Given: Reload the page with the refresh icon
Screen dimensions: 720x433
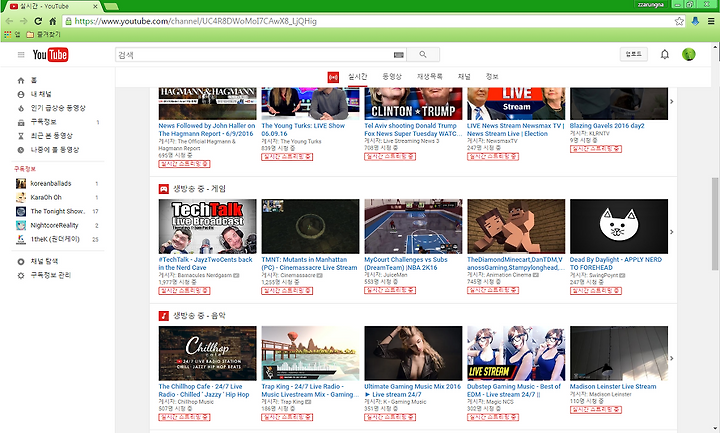Looking at the screenshot, I should tap(38, 21).
